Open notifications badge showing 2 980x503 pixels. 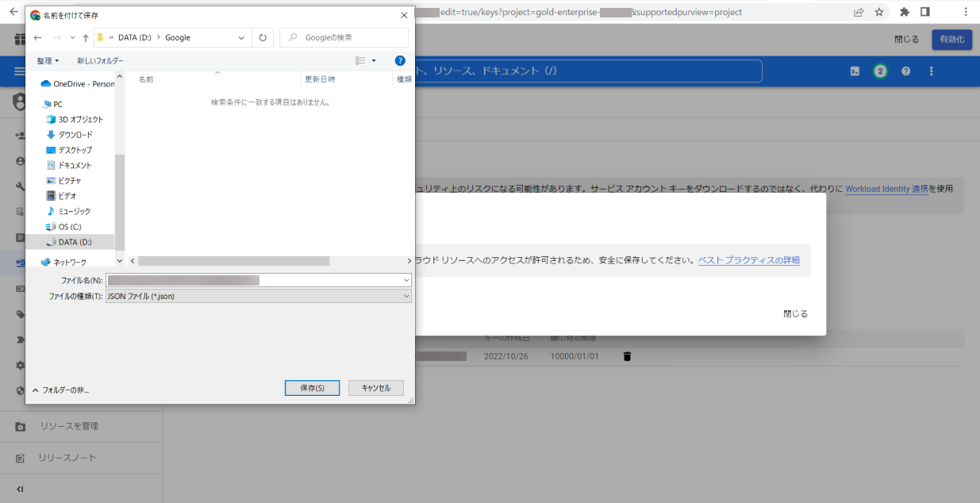(880, 71)
